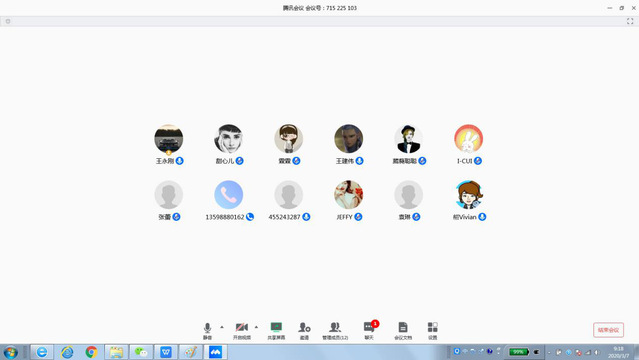The height and width of the screenshot is (360, 639).
Task: Click the mic icon next to 455243287
Action: click(x=306, y=217)
